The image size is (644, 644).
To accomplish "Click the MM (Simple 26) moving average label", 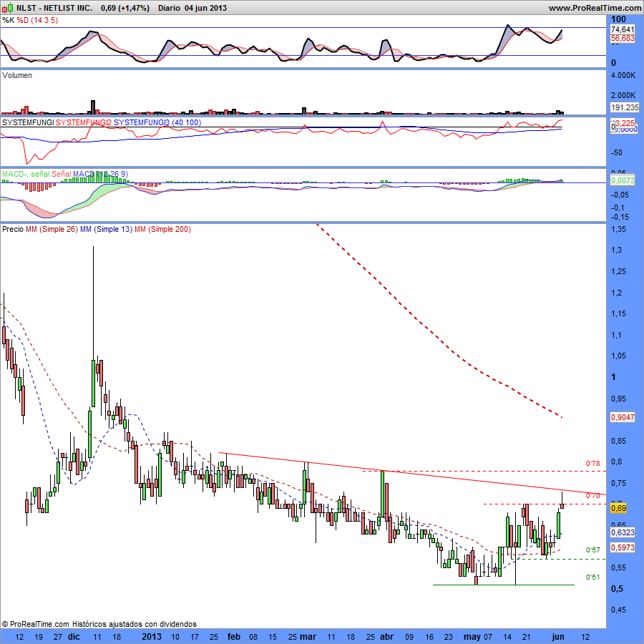I will click(52, 229).
